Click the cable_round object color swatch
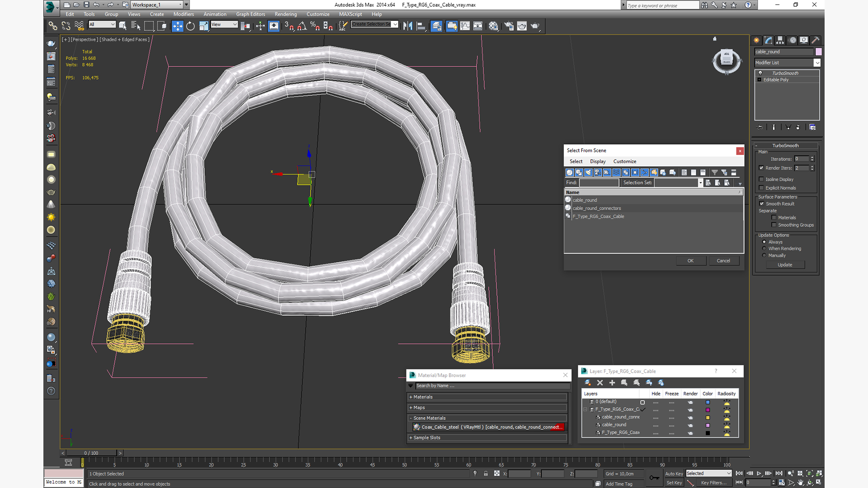Viewport: 868px width, 488px height. [x=818, y=52]
